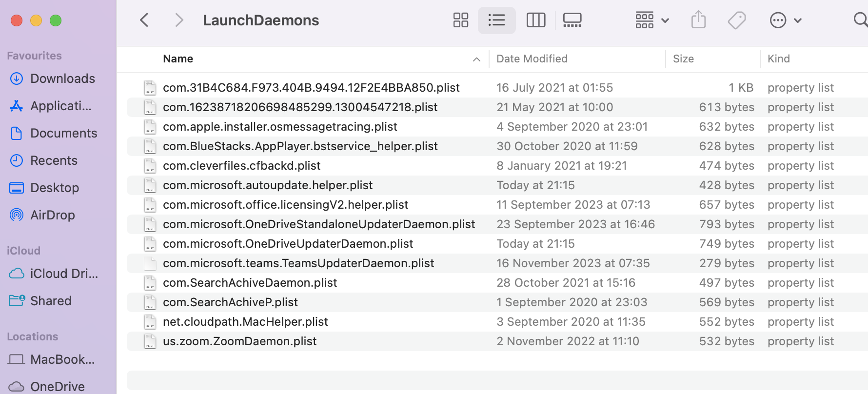868x394 pixels.
Task: Switch to gallery view
Action: 572,20
